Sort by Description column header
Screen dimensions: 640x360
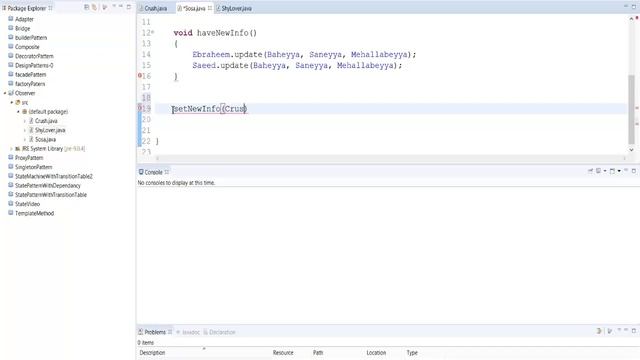click(152, 353)
